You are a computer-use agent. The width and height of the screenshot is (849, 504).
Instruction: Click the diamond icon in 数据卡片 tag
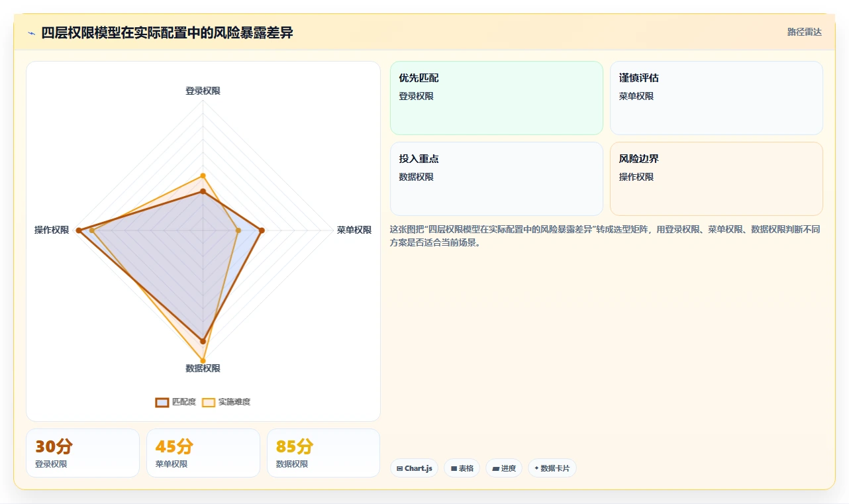click(x=536, y=468)
